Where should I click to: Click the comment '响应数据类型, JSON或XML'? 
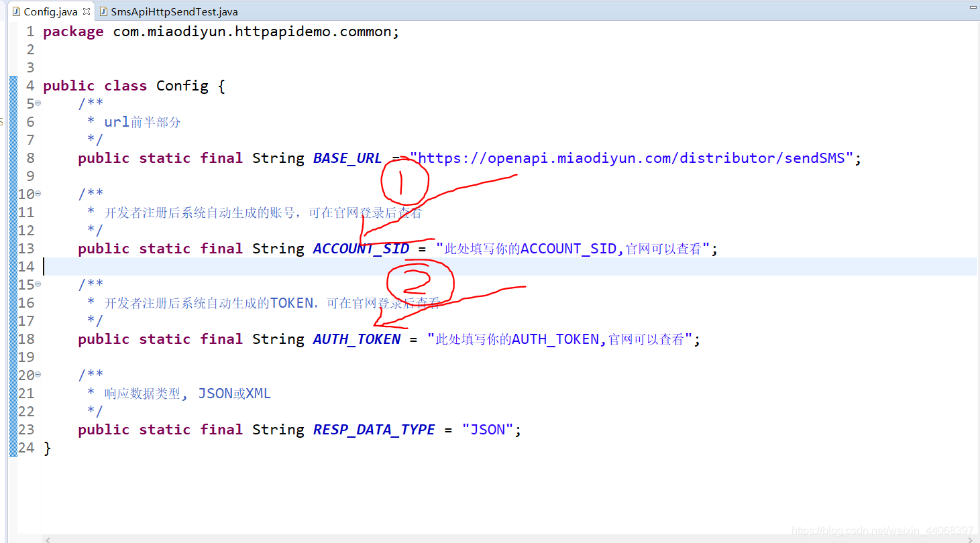pyautogui.click(x=187, y=394)
